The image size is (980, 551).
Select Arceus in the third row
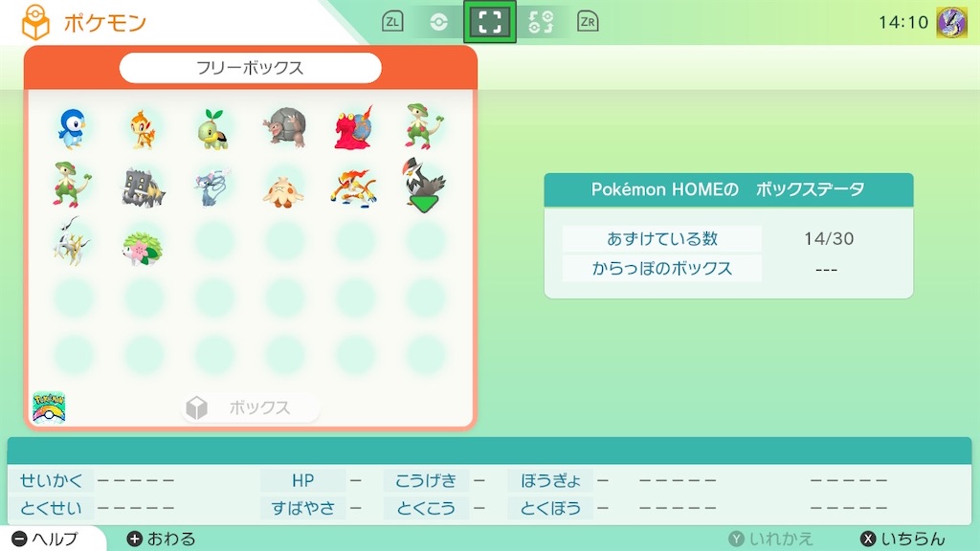click(x=74, y=247)
